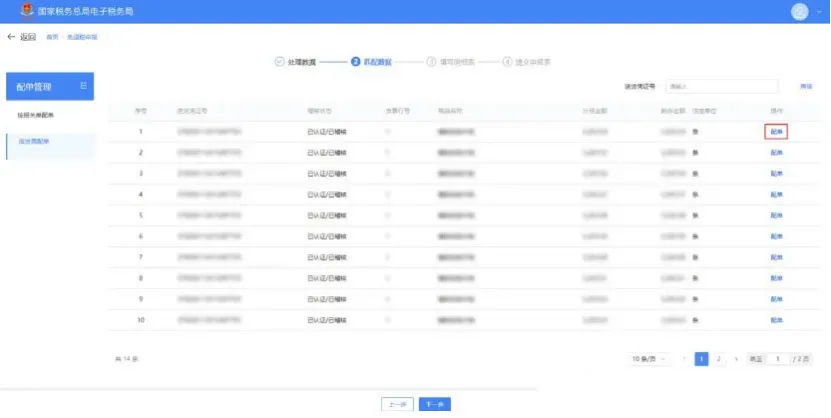Click 已认证/已稽核 status in row 10
Image resolution: width=831 pixels, height=418 pixels.
pos(326,320)
